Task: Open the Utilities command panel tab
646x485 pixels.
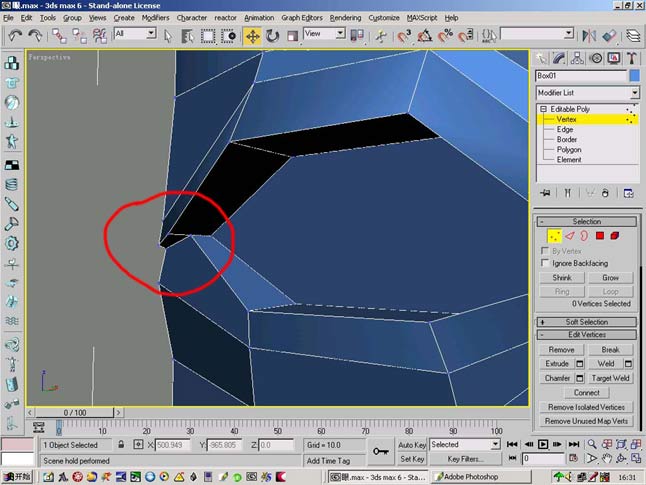Action: click(x=632, y=58)
